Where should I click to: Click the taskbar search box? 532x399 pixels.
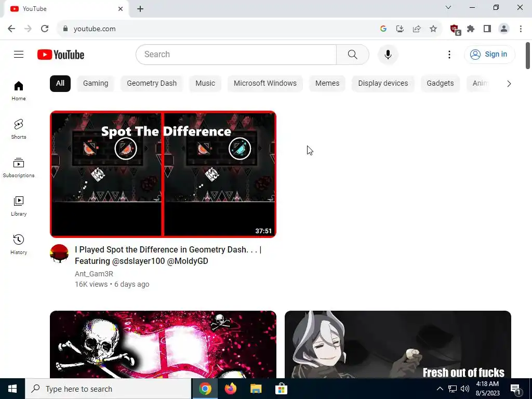point(108,389)
